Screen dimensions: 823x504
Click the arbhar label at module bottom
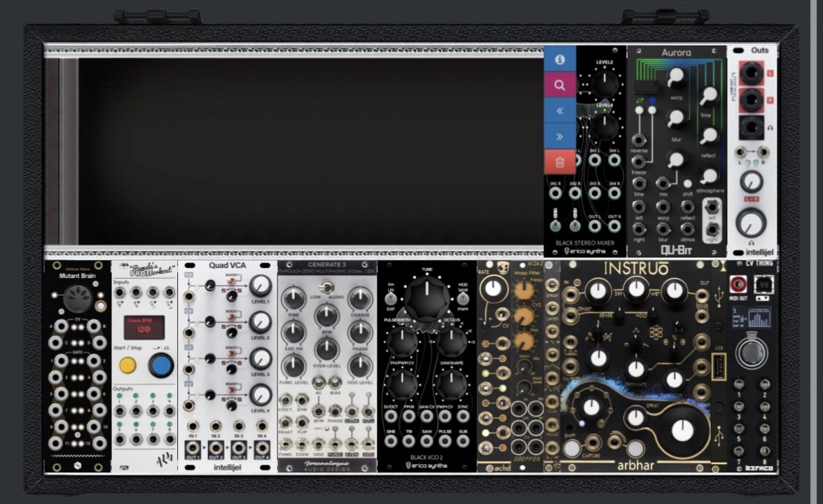[x=635, y=465]
